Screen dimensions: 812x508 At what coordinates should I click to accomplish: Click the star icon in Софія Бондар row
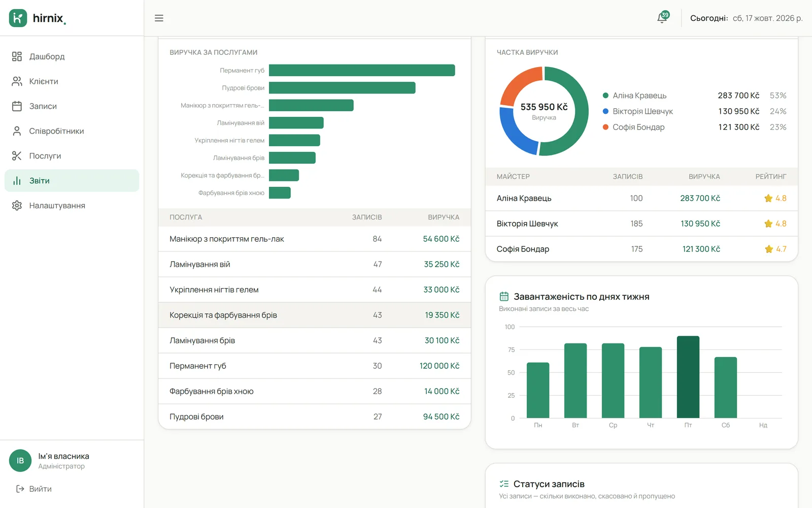point(769,249)
